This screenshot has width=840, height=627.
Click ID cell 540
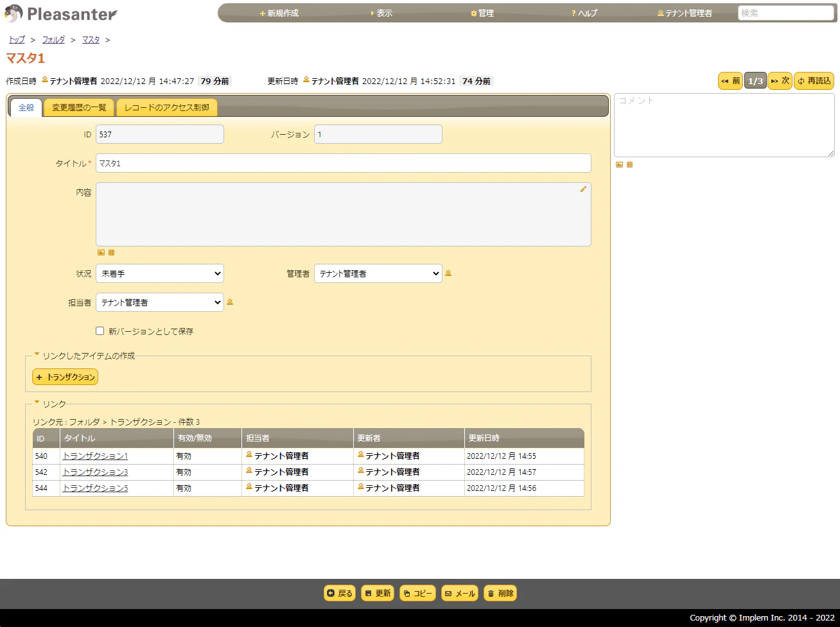click(46, 456)
